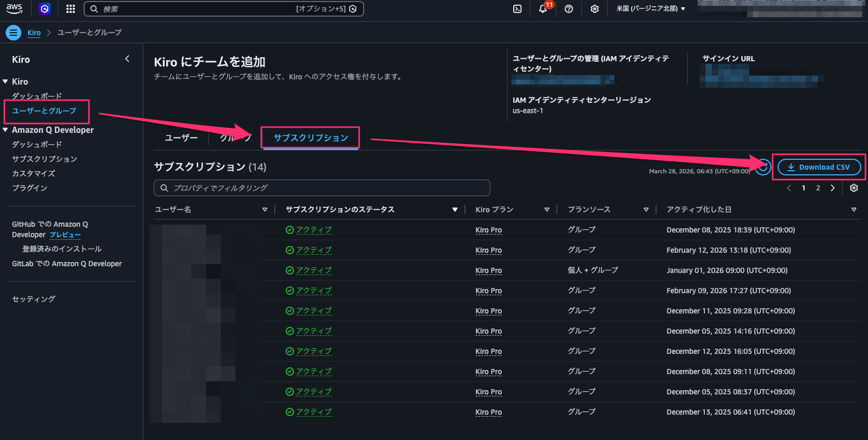The height and width of the screenshot is (440, 868).
Task: Open the console settings gear in the top bar
Action: coord(595,9)
